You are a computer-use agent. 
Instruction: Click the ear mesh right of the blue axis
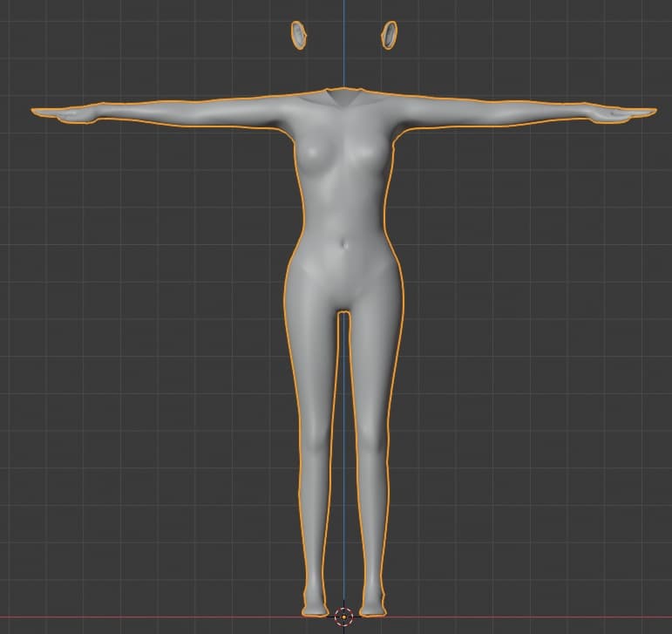click(x=389, y=35)
